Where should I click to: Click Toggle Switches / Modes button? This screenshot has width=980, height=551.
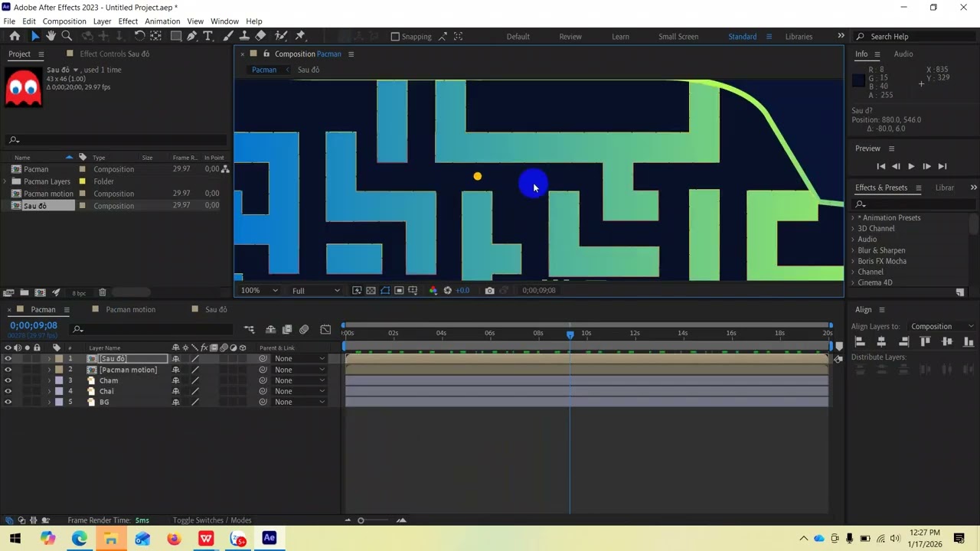click(x=212, y=520)
